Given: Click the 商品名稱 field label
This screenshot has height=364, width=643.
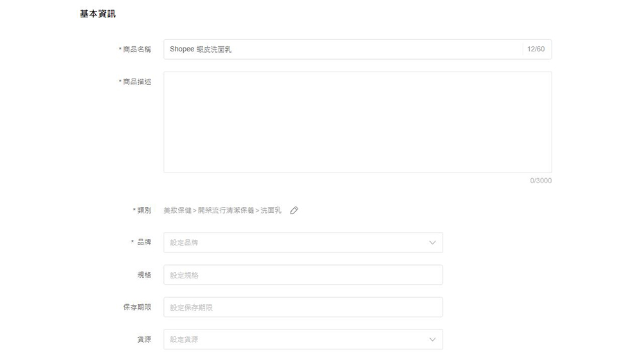Looking at the screenshot, I should point(137,50).
